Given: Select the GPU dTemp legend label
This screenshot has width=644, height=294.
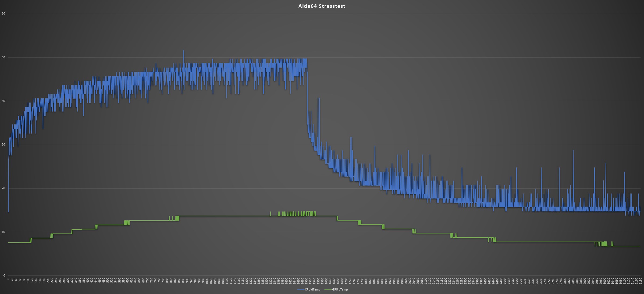Looking at the screenshot, I should click(340, 289).
